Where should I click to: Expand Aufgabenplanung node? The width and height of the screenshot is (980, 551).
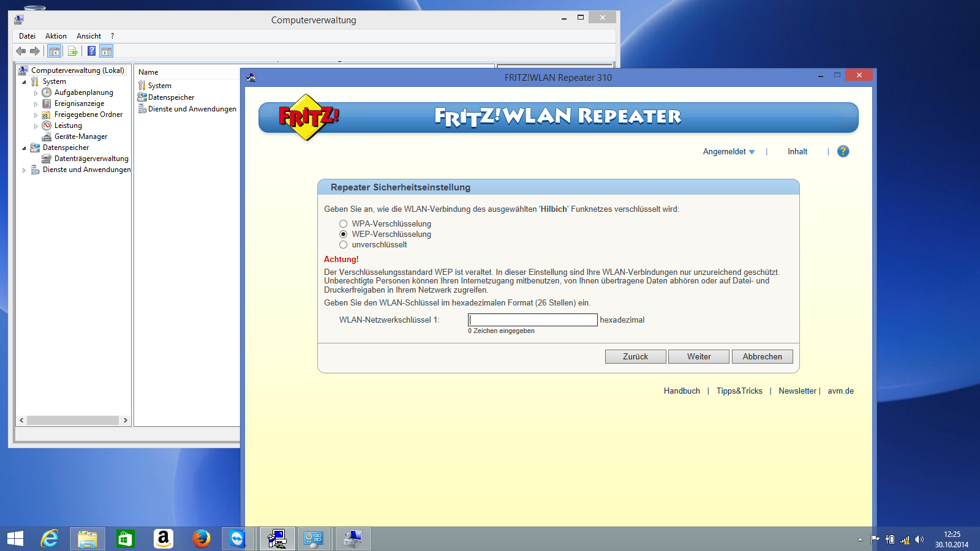(36, 93)
